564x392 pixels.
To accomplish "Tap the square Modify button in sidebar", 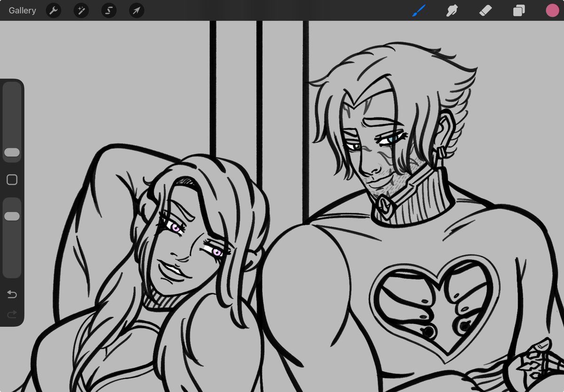I will [12, 180].
